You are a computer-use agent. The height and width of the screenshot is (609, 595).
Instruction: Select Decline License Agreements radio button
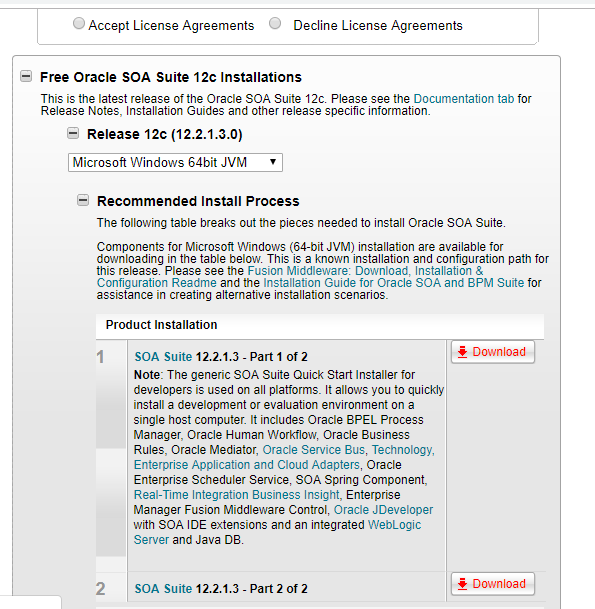pos(275,24)
